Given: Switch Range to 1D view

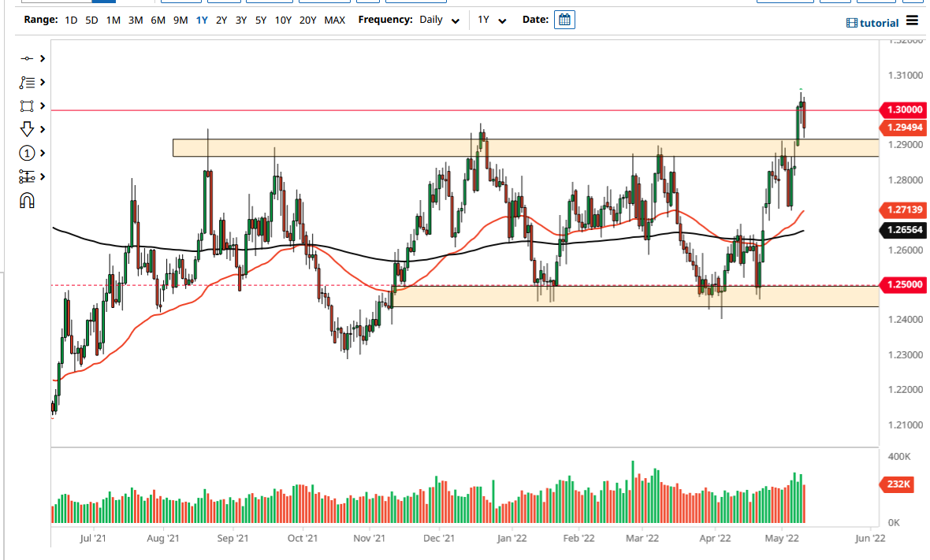Looking at the screenshot, I should [71, 19].
